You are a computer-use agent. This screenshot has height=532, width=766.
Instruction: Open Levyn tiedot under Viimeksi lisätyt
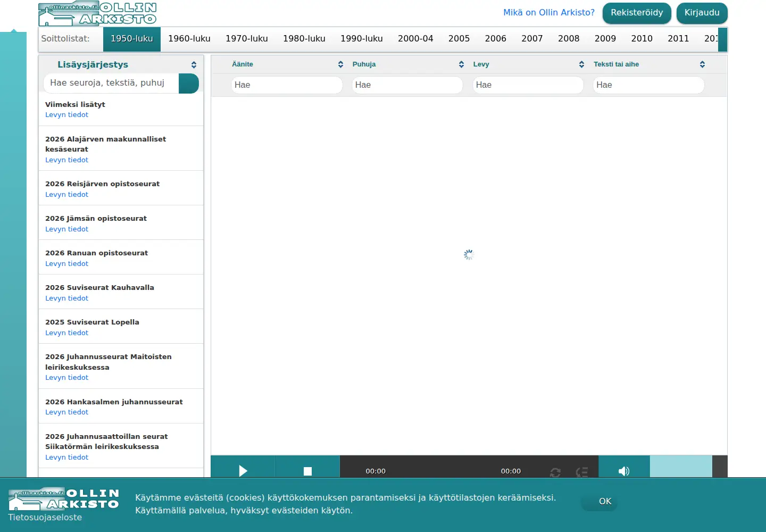click(67, 115)
